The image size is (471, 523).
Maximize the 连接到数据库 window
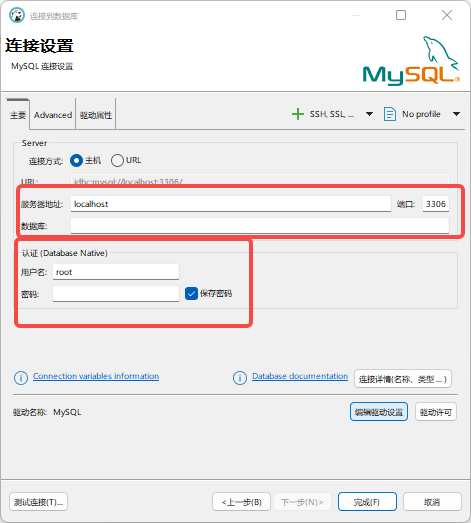coord(401,15)
